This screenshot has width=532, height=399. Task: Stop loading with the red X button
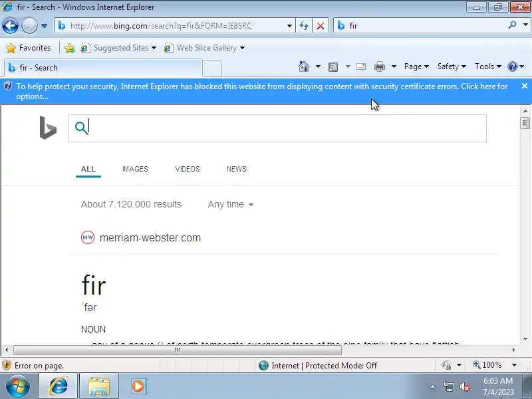[320, 26]
